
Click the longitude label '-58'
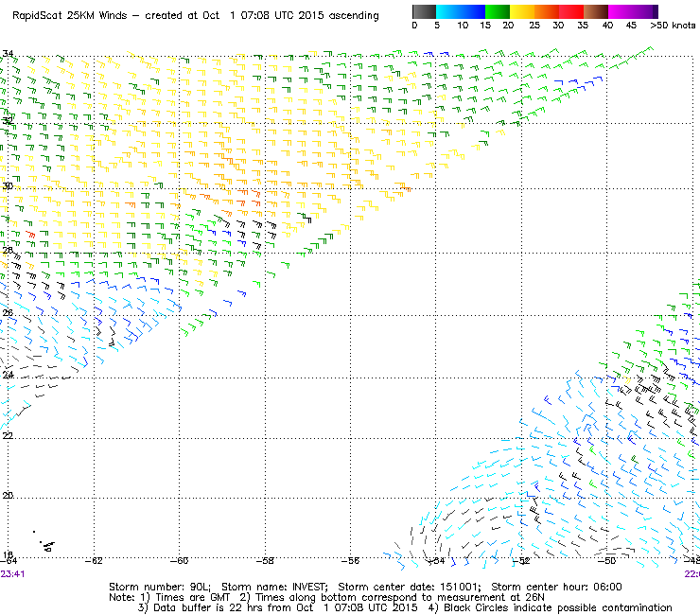pos(265,561)
